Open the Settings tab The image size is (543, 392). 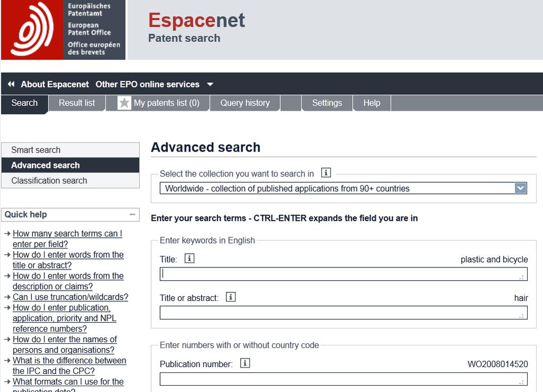pyautogui.click(x=327, y=103)
